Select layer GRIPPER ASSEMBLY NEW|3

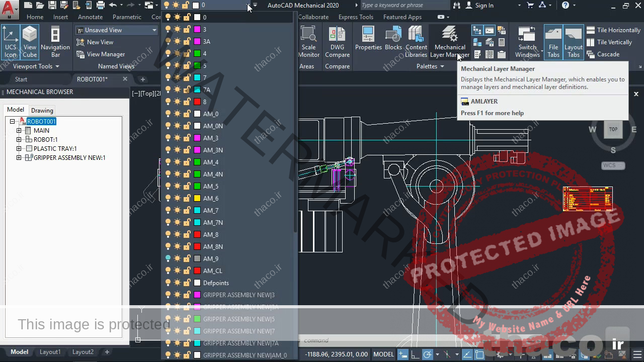point(228,295)
